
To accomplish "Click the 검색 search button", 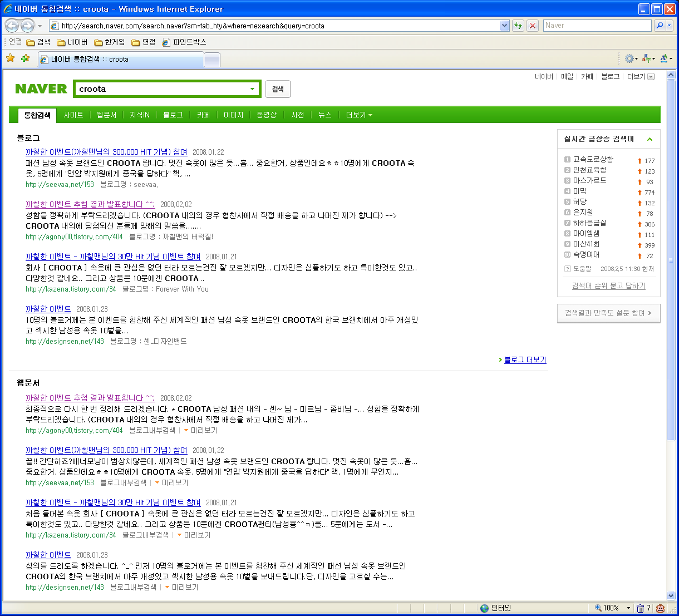I will click(x=278, y=89).
